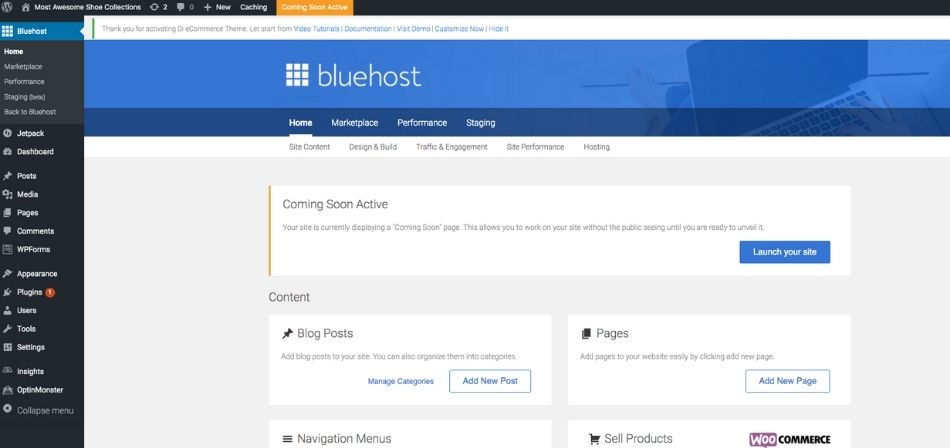The image size is (950, 448).
Task: Click the Users person icon
Action: pos(7,310)
